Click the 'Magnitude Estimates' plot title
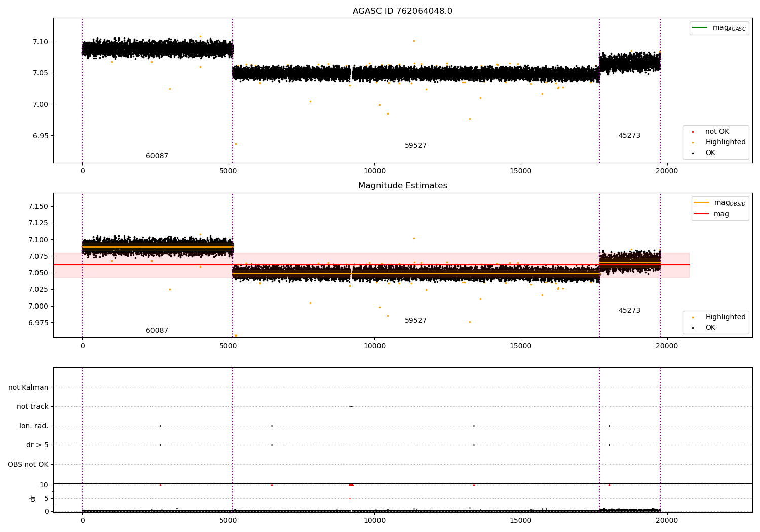The width and height of the screenshot is (760, 532). coord(402,186)
